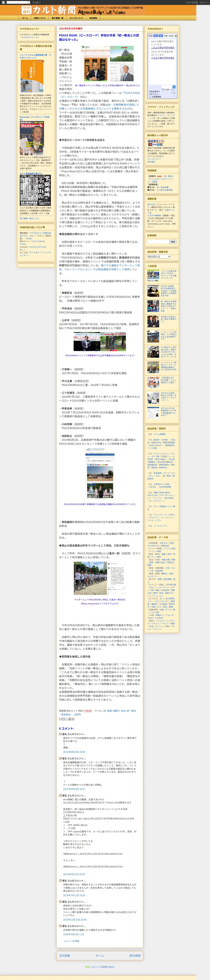This screenshot has width=210, height=980.
Task: Click ブログを作成 in the top bar
Action: [x=191, y=2]
